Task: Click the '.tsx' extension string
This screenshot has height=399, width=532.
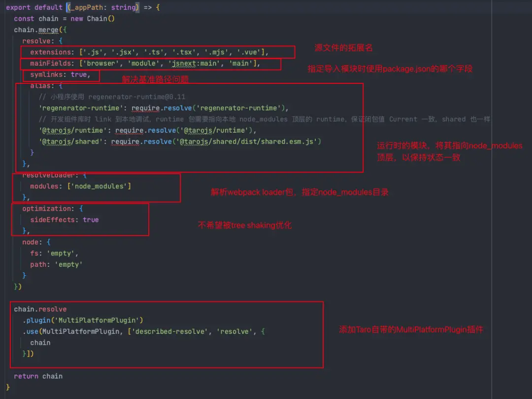Action: (x=184, y=52)
